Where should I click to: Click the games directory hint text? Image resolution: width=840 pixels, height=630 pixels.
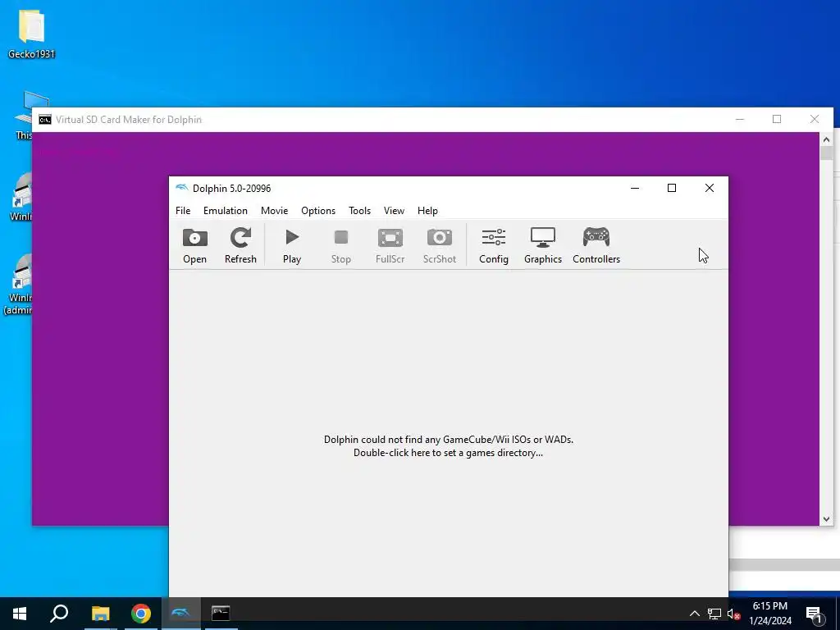click(x=449, y=446)
